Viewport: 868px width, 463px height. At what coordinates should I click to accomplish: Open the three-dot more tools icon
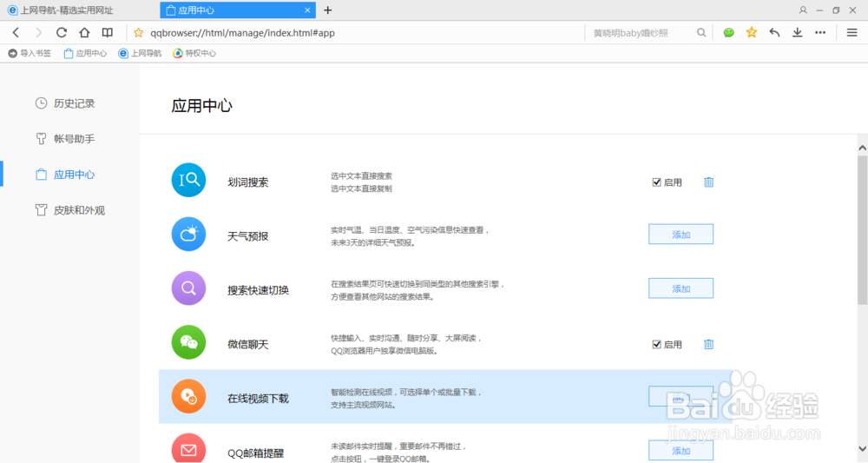pos(820,33)
